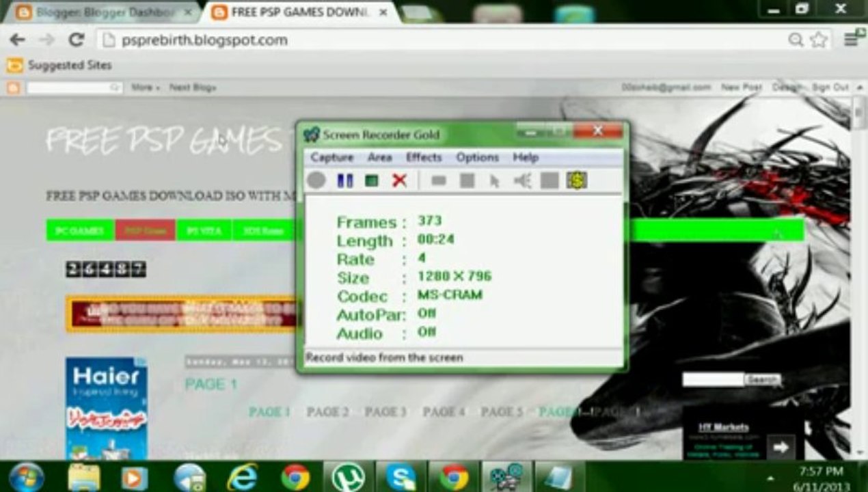Open the Options menu
Viewport: 868px width, 492px height.
(477, 157)
